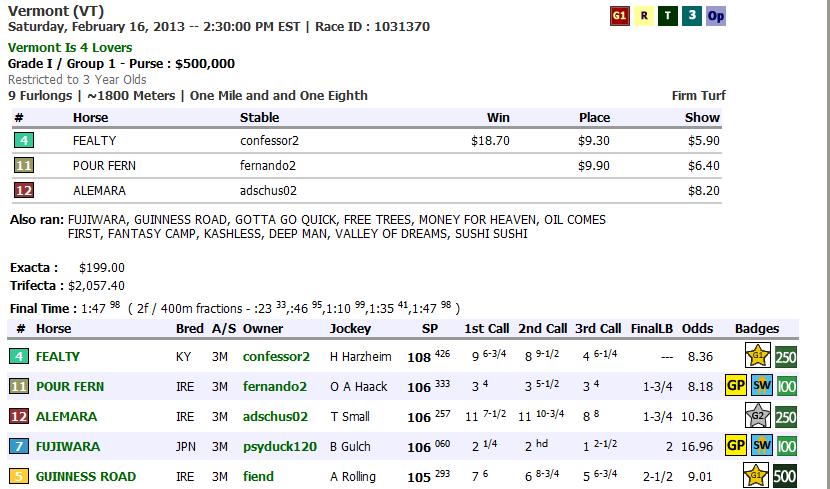
Task: Open the green FUJIWARA horse link
Action: coord(66,446)
